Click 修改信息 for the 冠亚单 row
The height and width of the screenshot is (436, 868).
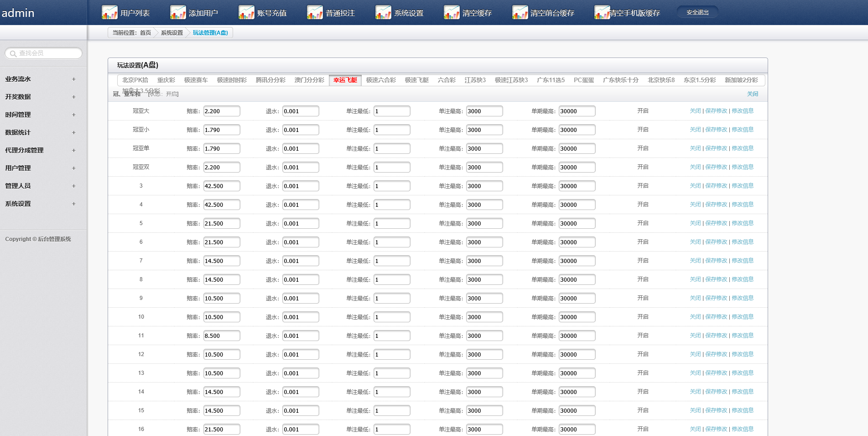click(743, 148)
